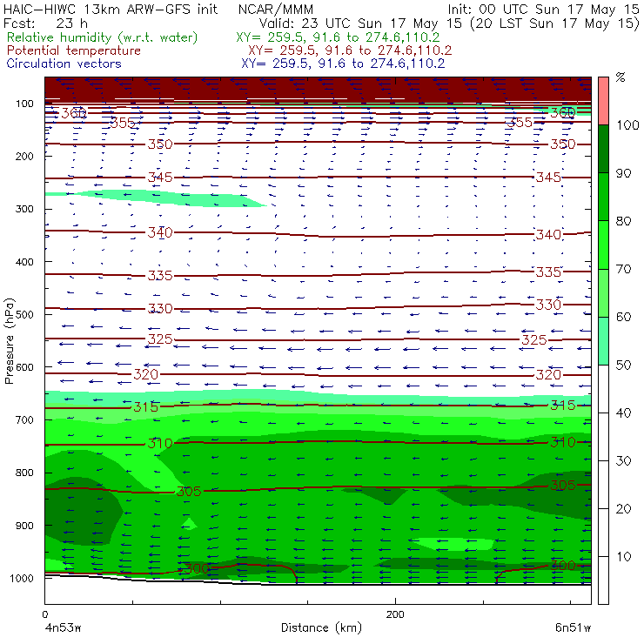Click the right-side 360 contour label
This screenshot has width=644, height=644.
point(563,112)
